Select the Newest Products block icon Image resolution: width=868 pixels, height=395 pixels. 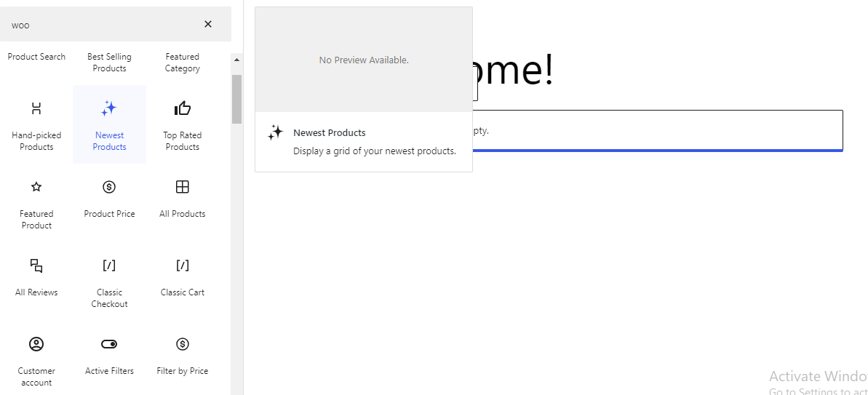point(109,109)
